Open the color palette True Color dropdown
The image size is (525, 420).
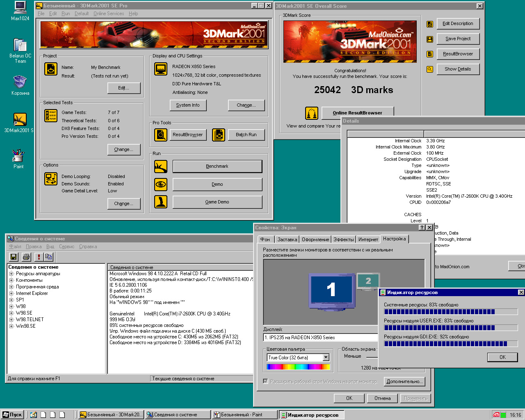[326, 358]
